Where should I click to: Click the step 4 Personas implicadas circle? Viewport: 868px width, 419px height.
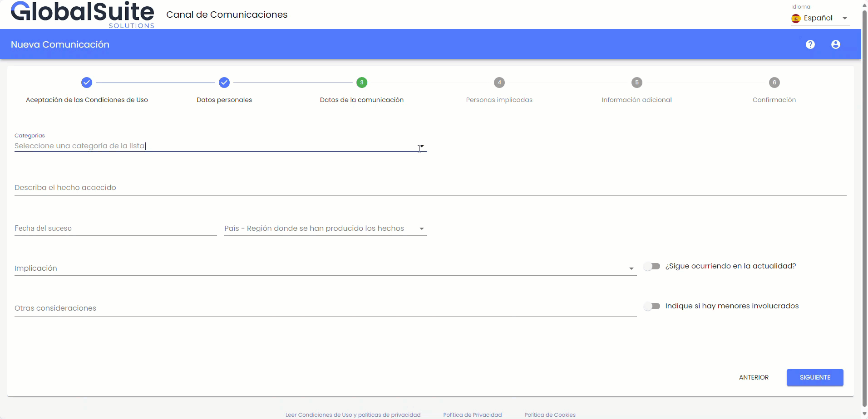[499, 83]
